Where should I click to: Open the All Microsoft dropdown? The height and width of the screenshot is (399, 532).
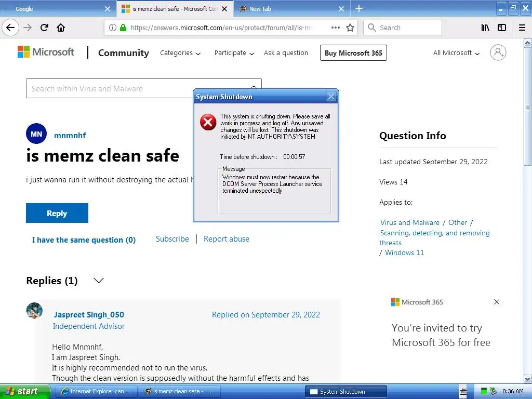pos(456,53)
